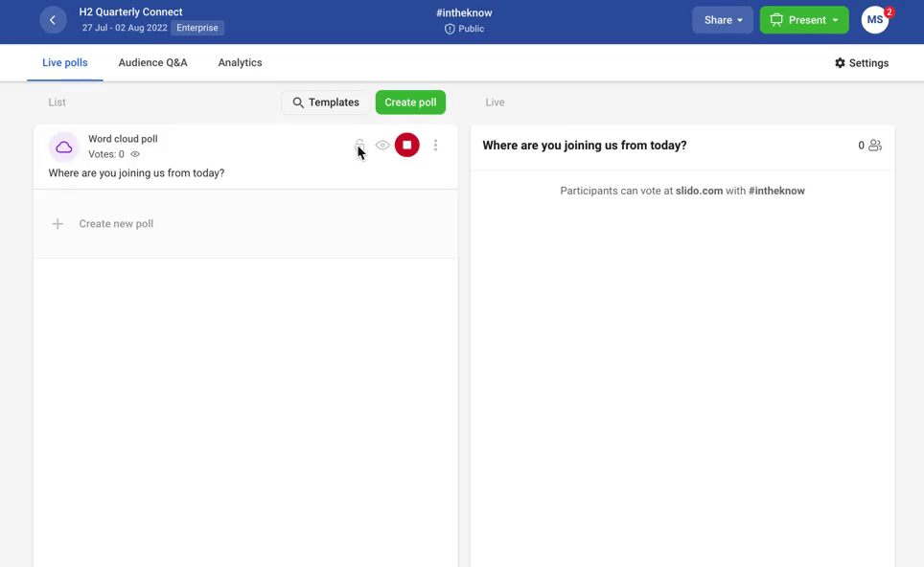Viewport: 924px width, 567px height.
Task: Expand the Present dropdown
Action: coord(804,20)
